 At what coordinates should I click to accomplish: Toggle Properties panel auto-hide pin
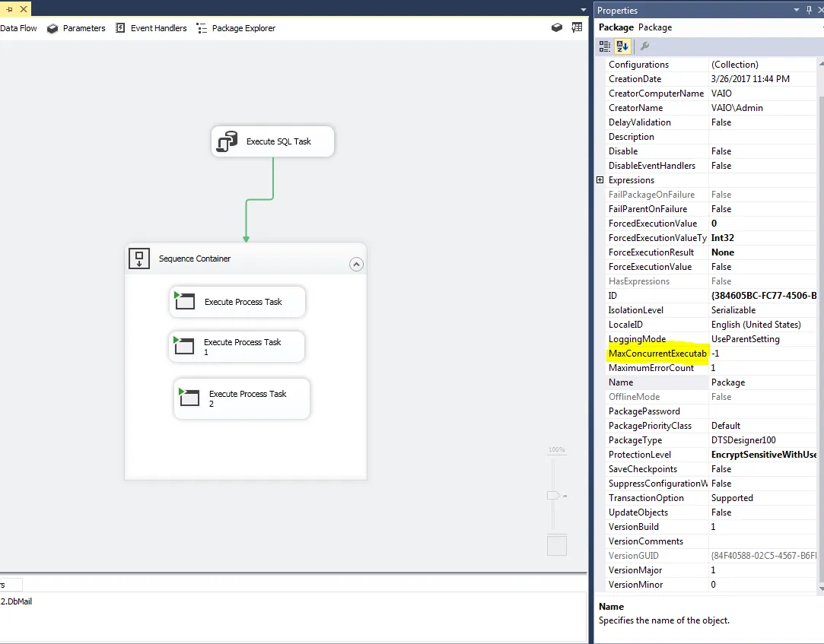(x=809, y=10)
